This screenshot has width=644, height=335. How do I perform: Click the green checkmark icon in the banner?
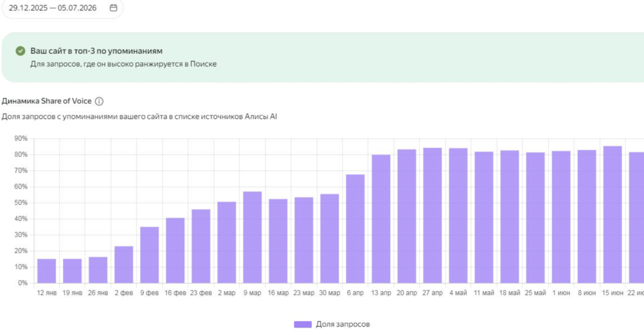20,51
